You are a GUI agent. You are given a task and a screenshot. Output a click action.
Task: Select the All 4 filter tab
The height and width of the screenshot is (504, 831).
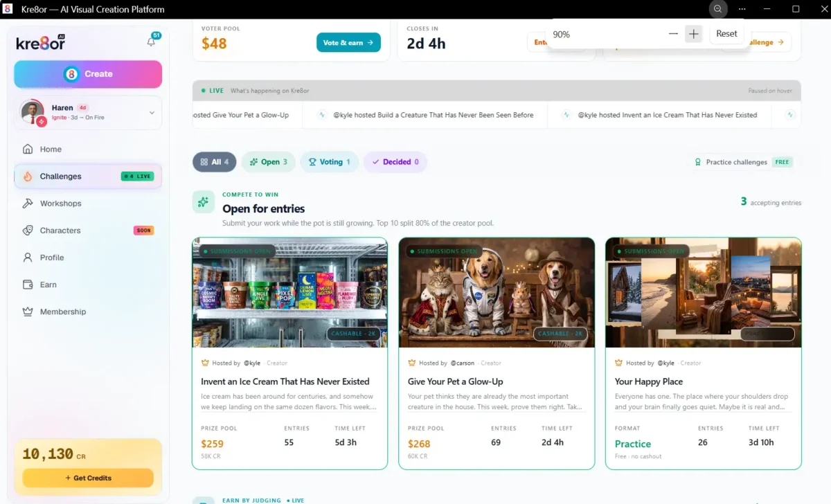(214, 162)
